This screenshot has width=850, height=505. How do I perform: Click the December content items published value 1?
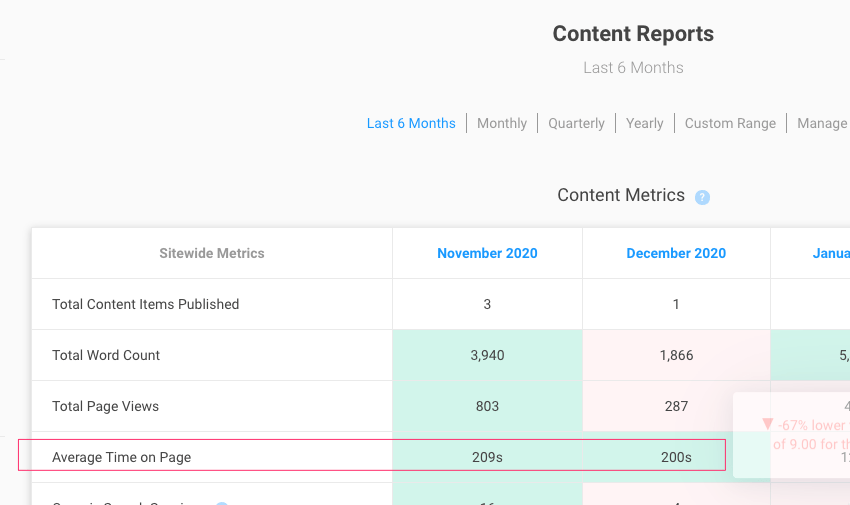coord(676,305)
